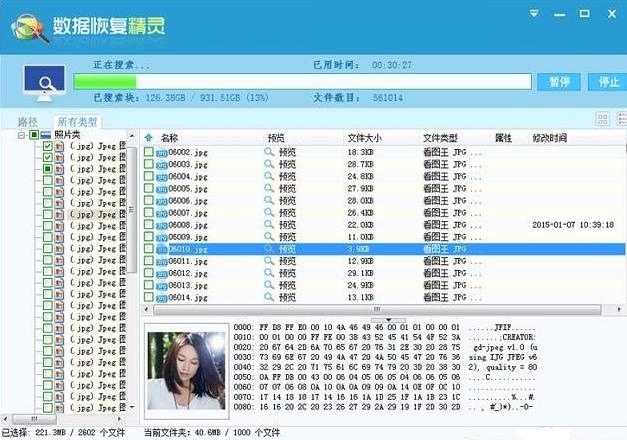627x440 pixels.
Task: Click the 照片类 category drive icon
Action: pos(46,135)
